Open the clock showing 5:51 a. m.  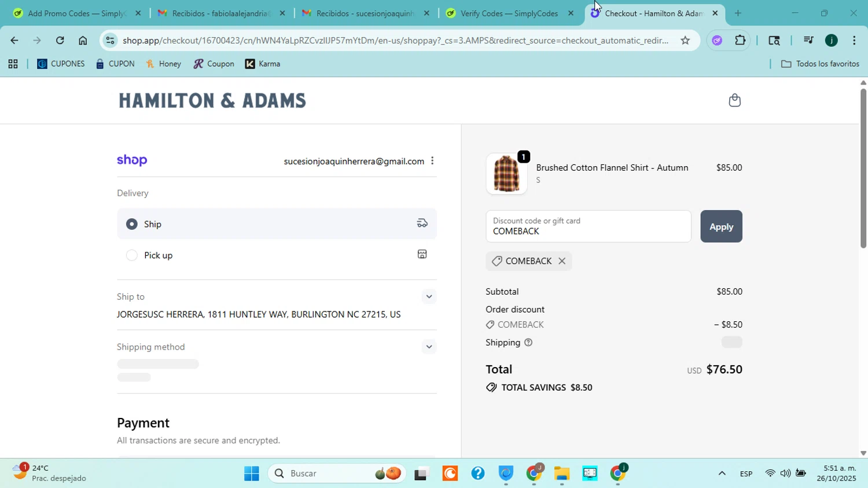836,474
